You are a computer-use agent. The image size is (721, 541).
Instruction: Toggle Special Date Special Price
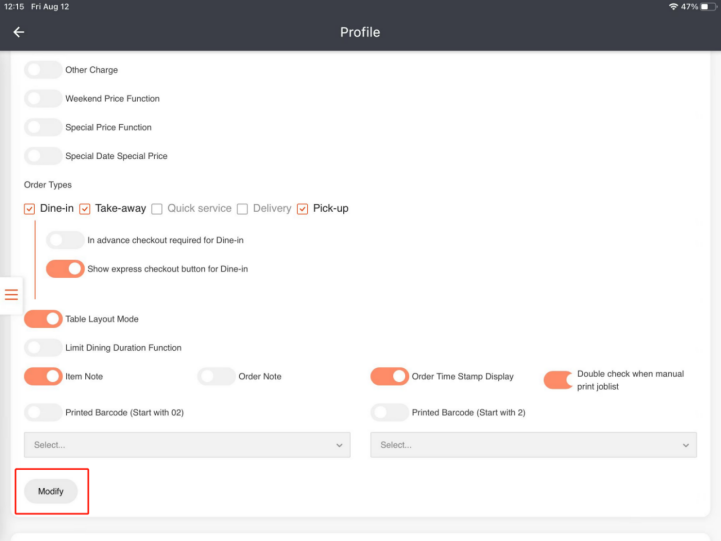43,156
